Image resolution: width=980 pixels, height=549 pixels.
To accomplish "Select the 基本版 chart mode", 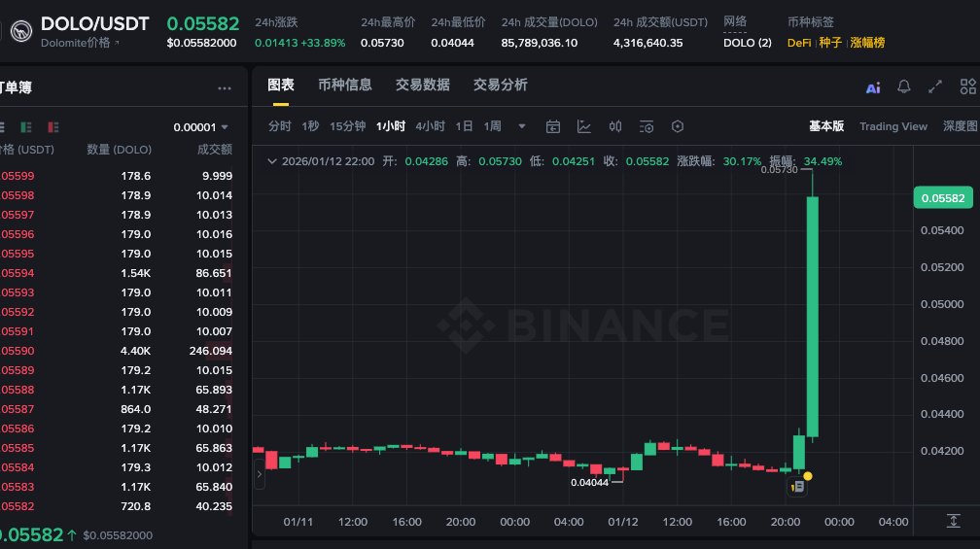I will [x=826, y=126].
